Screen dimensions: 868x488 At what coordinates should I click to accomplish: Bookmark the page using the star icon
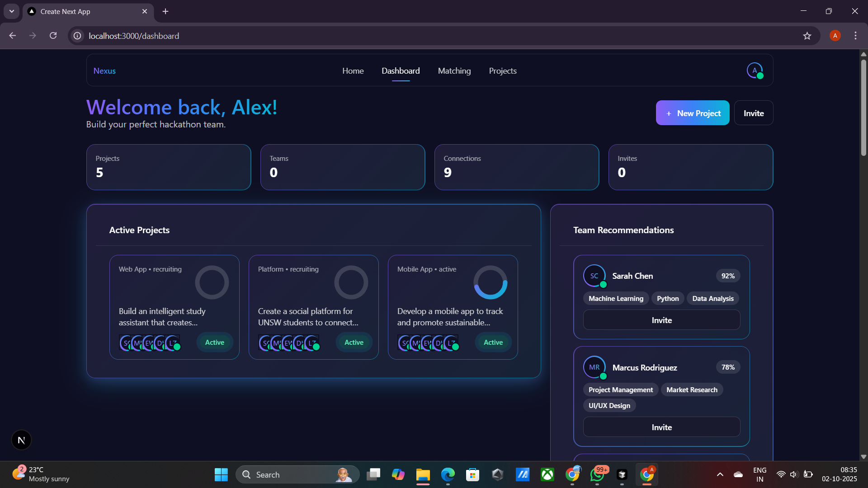coord(807,36)
